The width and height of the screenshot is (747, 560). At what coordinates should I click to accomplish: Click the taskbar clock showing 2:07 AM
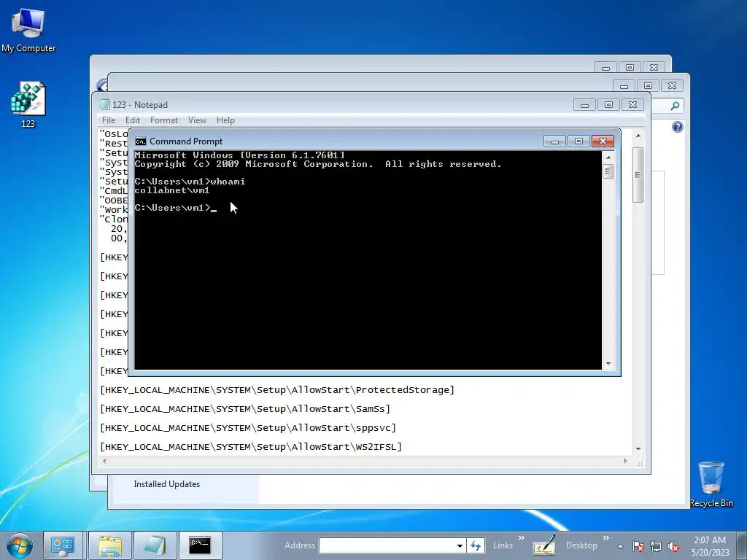pos(710,546)
